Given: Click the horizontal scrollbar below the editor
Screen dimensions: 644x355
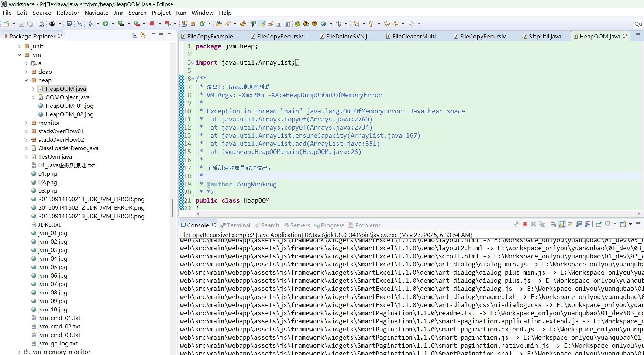Looking at the screenshot, I should tap(406, 213).
